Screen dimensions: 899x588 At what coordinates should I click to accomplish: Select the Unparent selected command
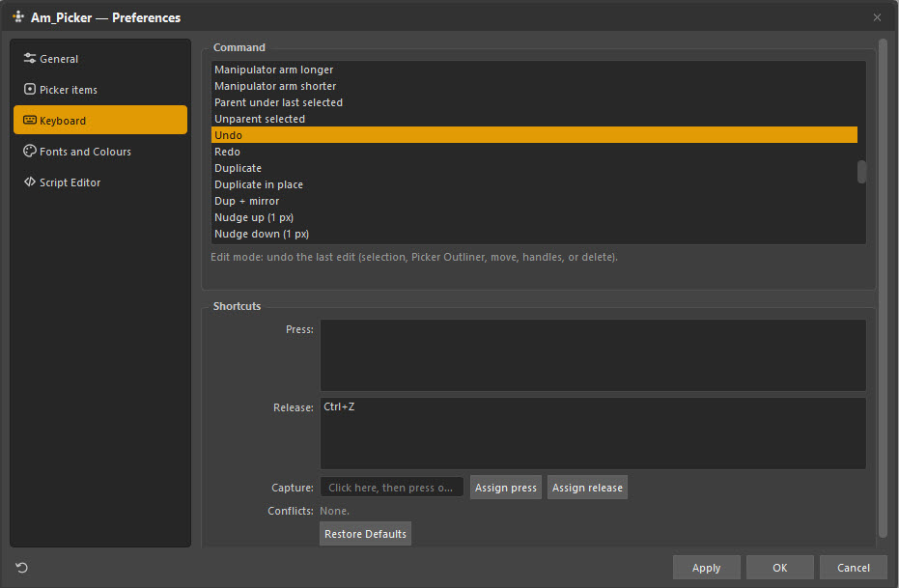[534, 119]
